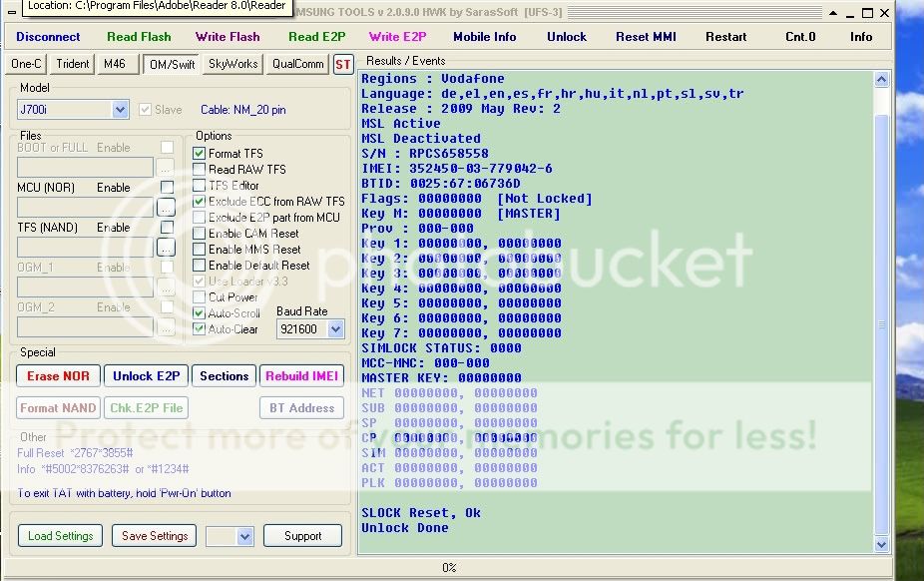This screenshot has height=581, width=924.
Task: Check the TFS (NAND) Enable checkbox
Action: coord(168,228)
